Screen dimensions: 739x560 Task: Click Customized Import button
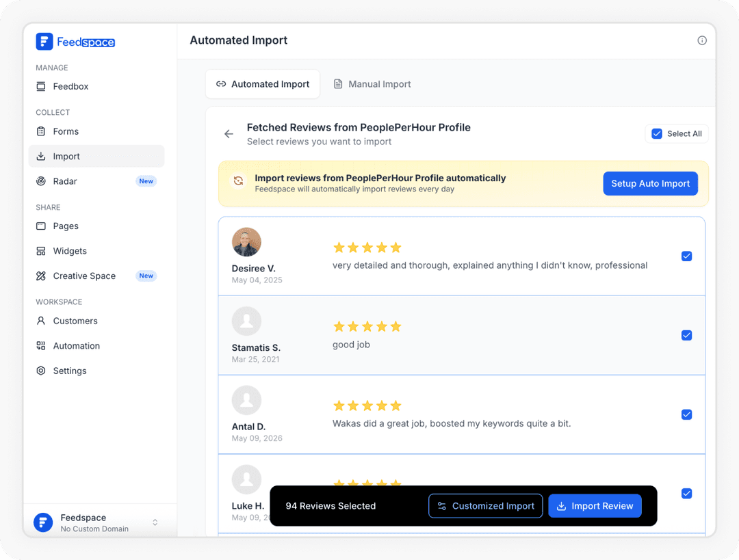[x=485, y=506]
